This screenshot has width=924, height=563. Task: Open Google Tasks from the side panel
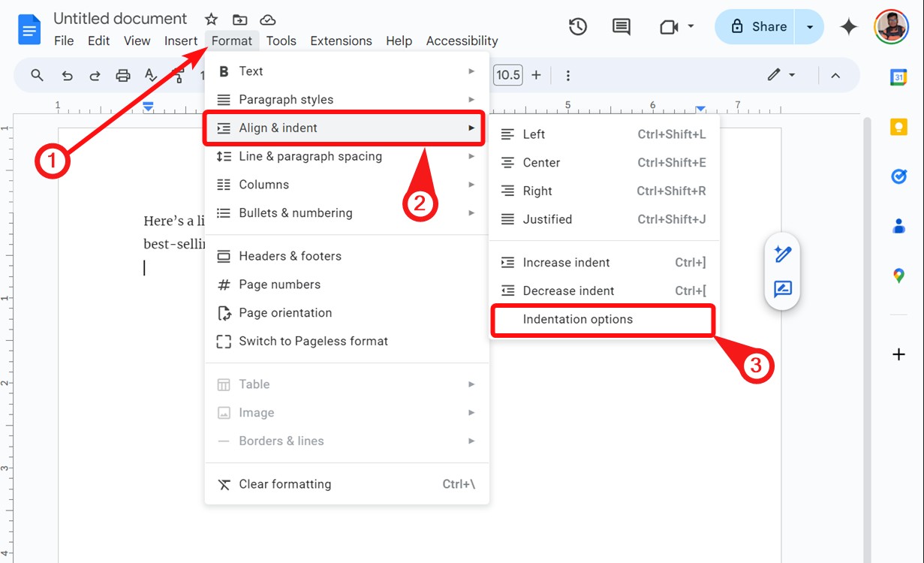[x=899, y=176]
